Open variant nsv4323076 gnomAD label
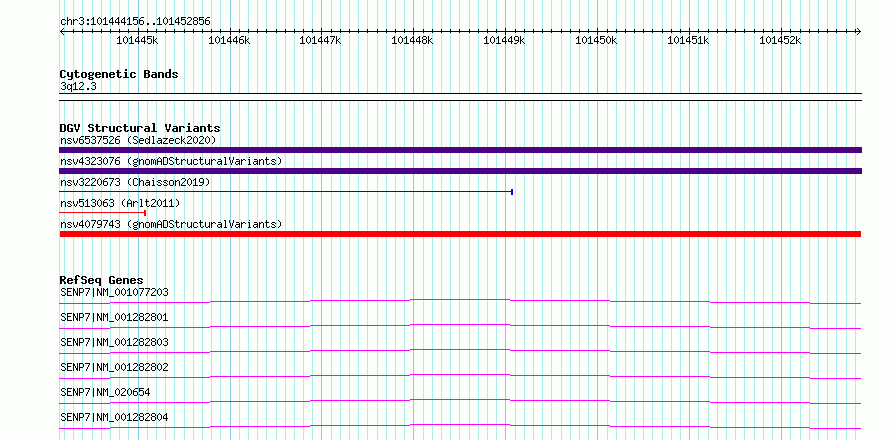The image size is (890, 440). 171,161
